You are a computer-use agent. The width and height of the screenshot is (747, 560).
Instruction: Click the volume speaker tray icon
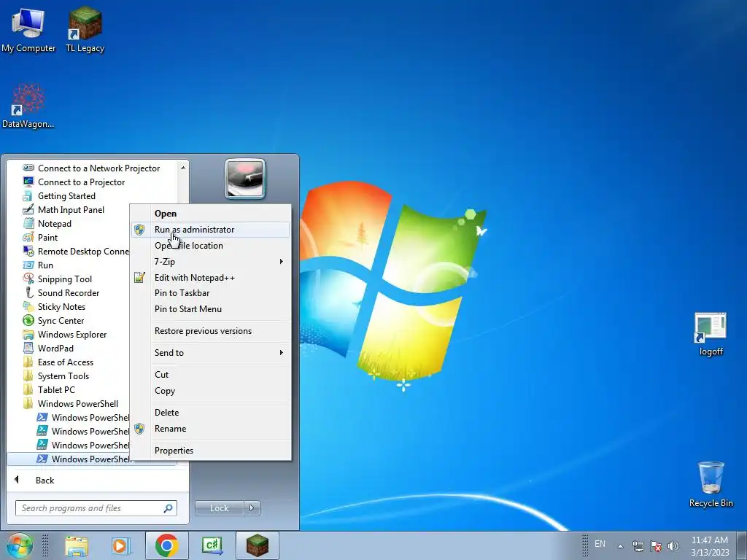tap(673, 546)
